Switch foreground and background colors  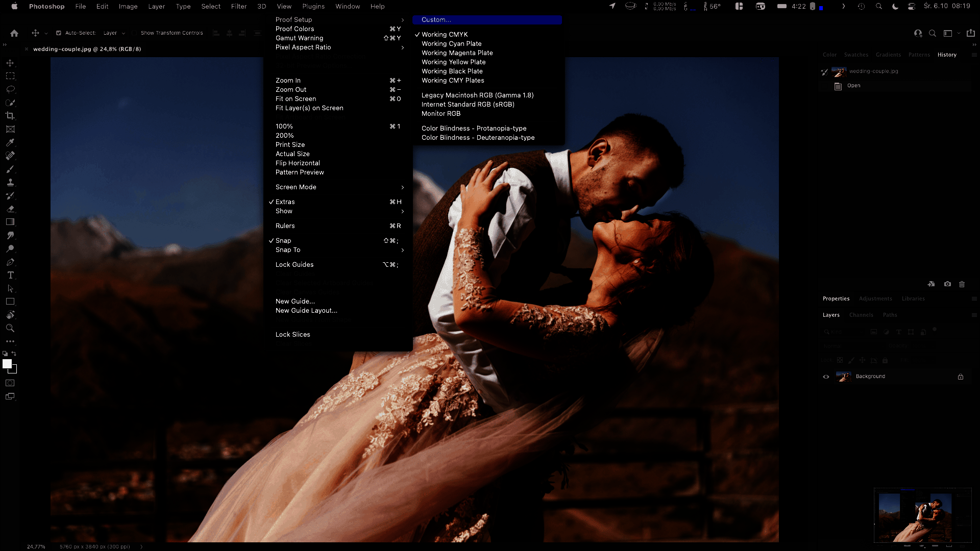[x=14, y=354]
